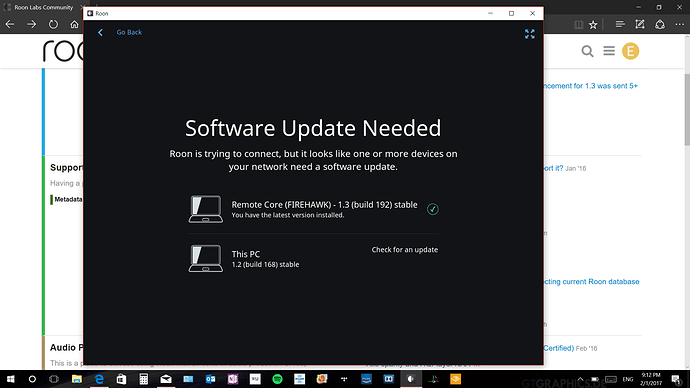Image resolution: width=690 pixels, height=388 pixels.
Task: Select the Roon Labs Community browser tab
Action: (43, 7)
